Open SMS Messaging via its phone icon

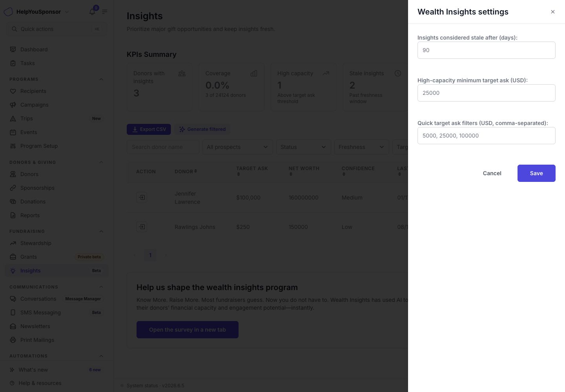point(13,312)
